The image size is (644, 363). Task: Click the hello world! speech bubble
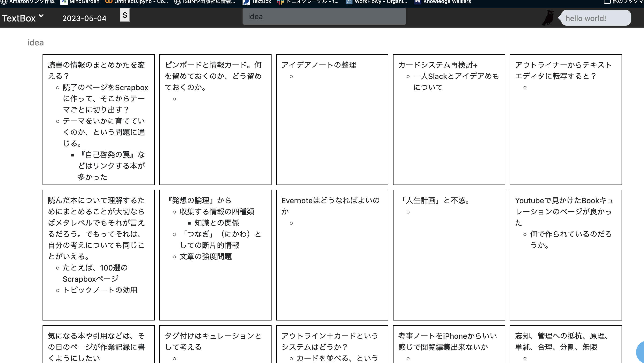[x=595, y=18]
